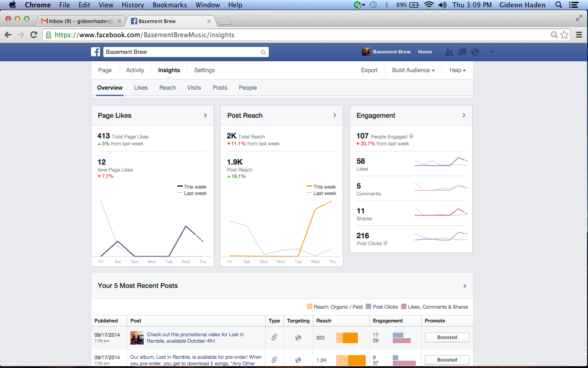Select Posts sub-tab
This screenshot has height=368, width=588.
[x=220, y=88]
